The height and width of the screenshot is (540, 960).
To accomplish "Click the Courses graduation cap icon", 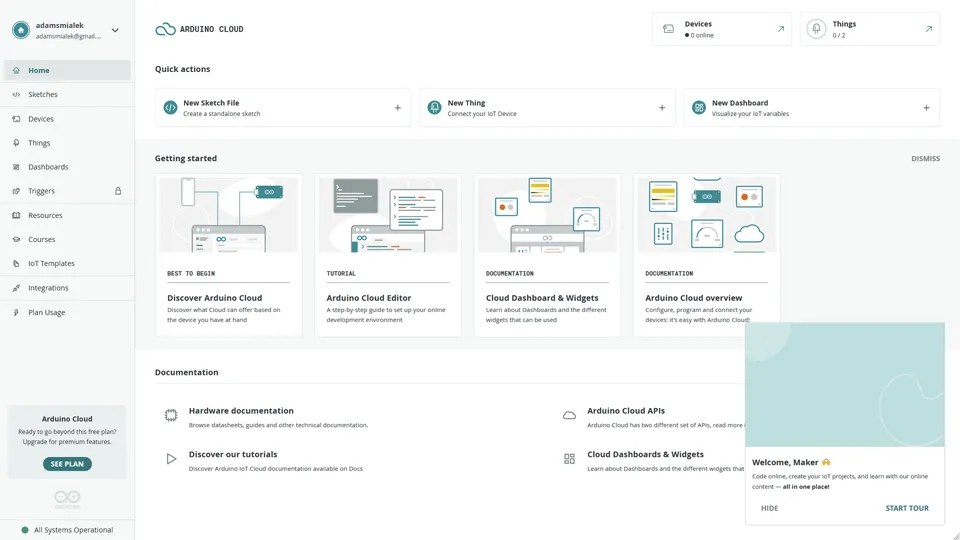I will coord(16,239).
